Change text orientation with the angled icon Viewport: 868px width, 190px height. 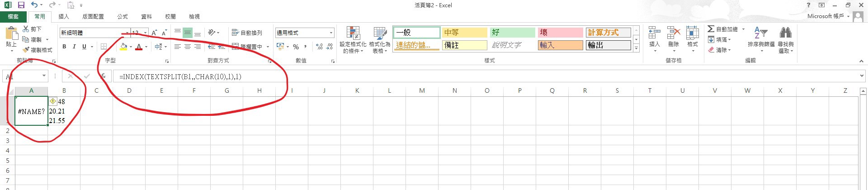point(212,33)
